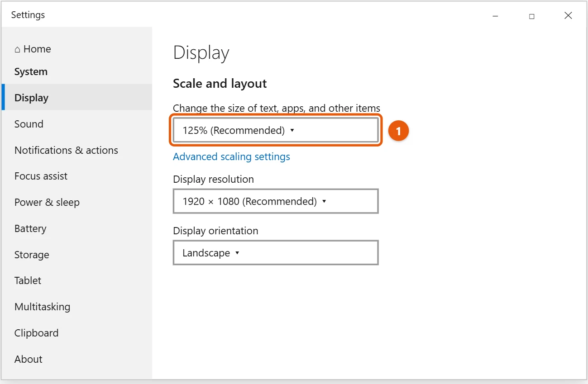Click the 'Display resolution' label
This screenshot has height=384, width=588.
(213, 179)
